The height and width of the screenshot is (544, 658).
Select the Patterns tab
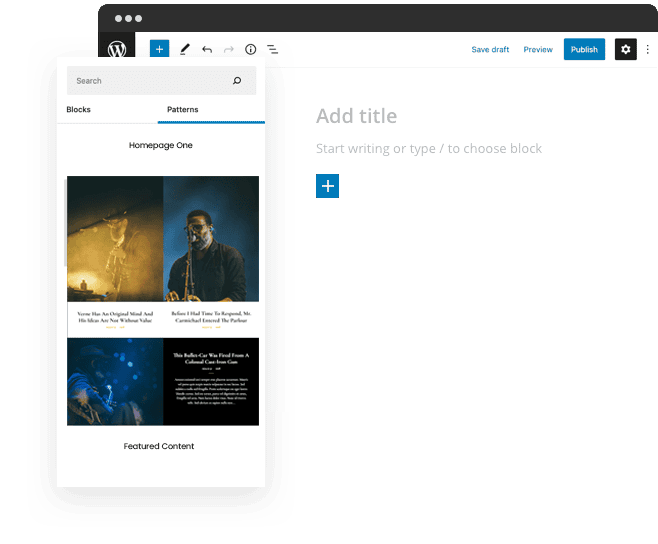182,110
